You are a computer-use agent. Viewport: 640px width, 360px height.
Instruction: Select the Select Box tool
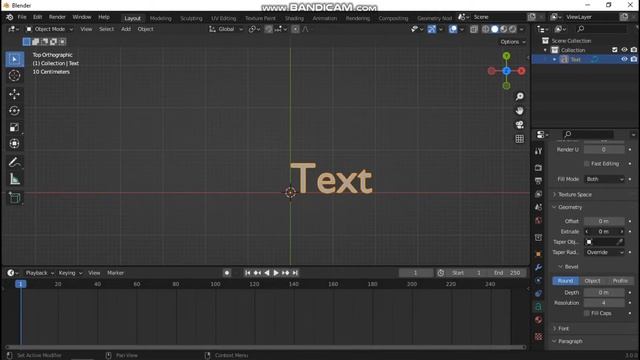15,60
